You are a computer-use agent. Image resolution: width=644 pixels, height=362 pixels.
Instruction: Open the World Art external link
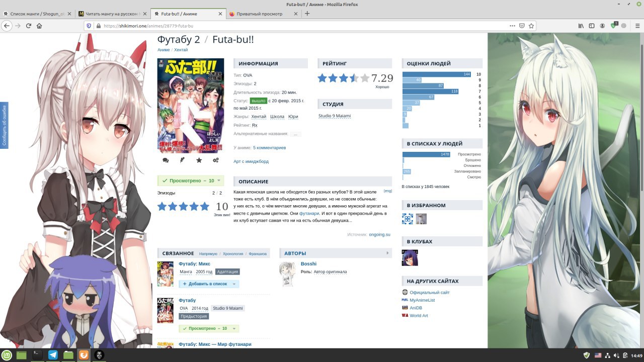419,316
